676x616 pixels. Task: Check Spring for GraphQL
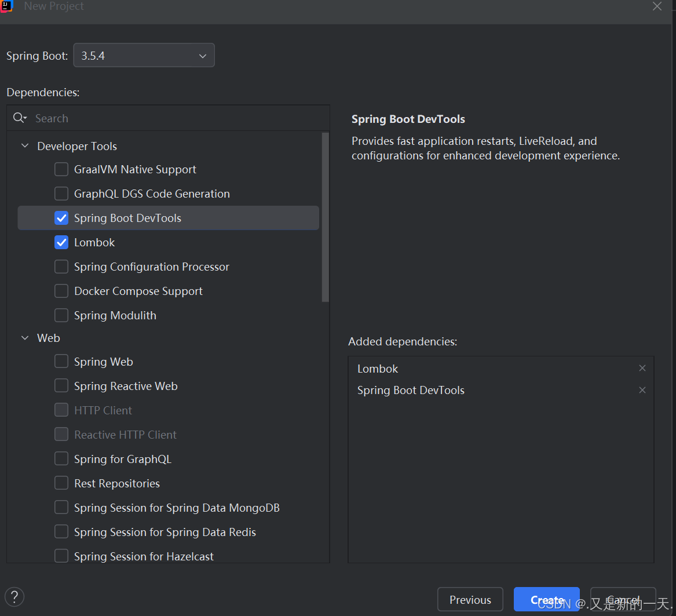[61, 458]
